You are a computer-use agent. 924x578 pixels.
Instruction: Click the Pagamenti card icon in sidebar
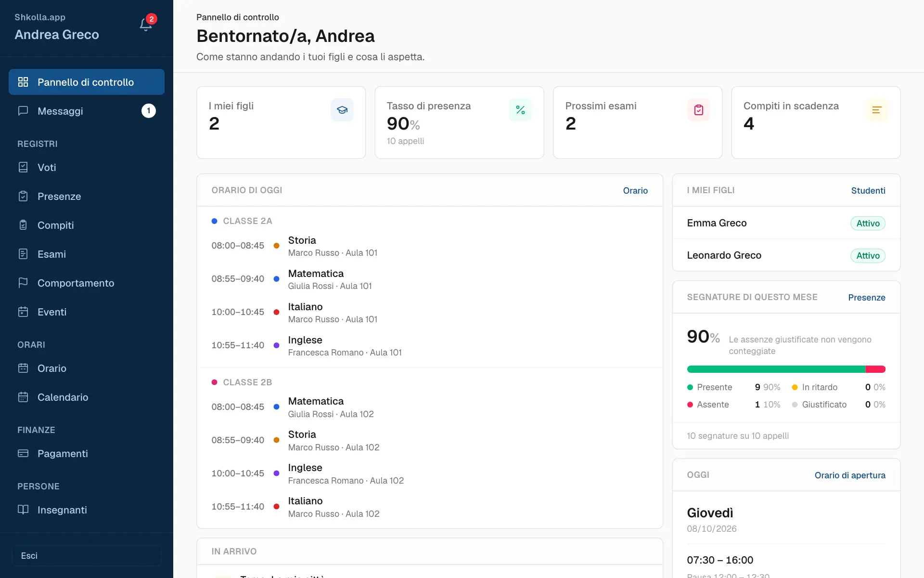pyautogui.click(x=23, y=453)
